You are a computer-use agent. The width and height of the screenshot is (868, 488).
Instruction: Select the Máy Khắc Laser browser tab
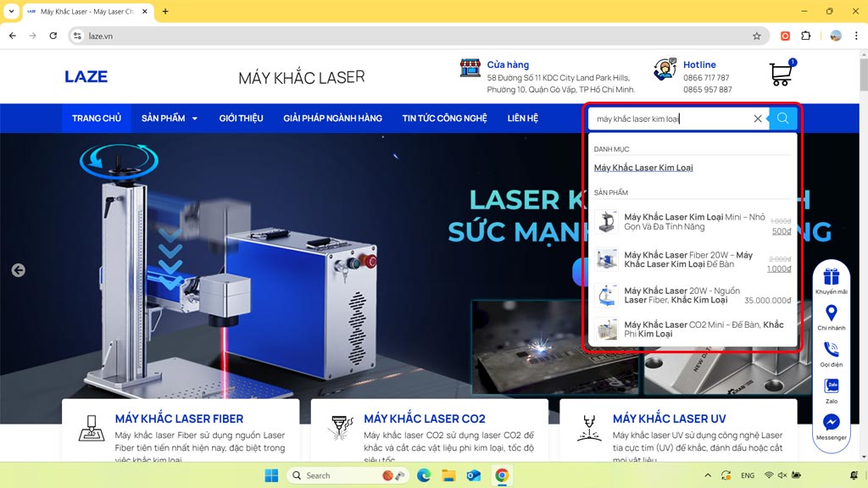pyautogui.click(x=87, y=12)
